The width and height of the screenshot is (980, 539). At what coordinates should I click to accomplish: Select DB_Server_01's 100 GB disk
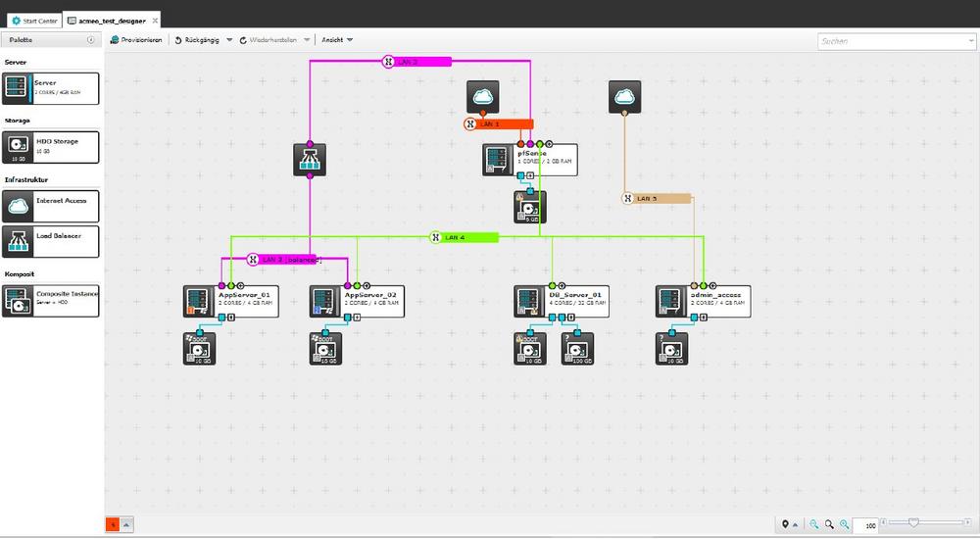pyautogui.click(x=577, y=348)
